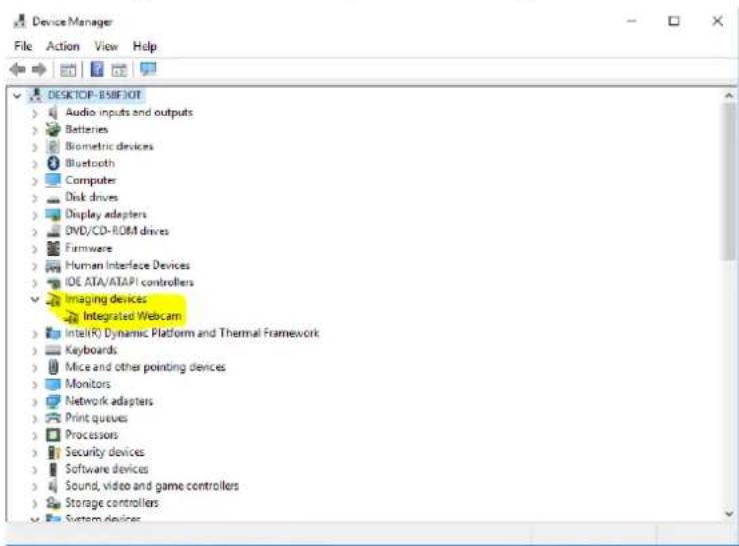This screenshot has height=546, width=739.
Task: Select the Disk drives label
Action: point(91,197)
